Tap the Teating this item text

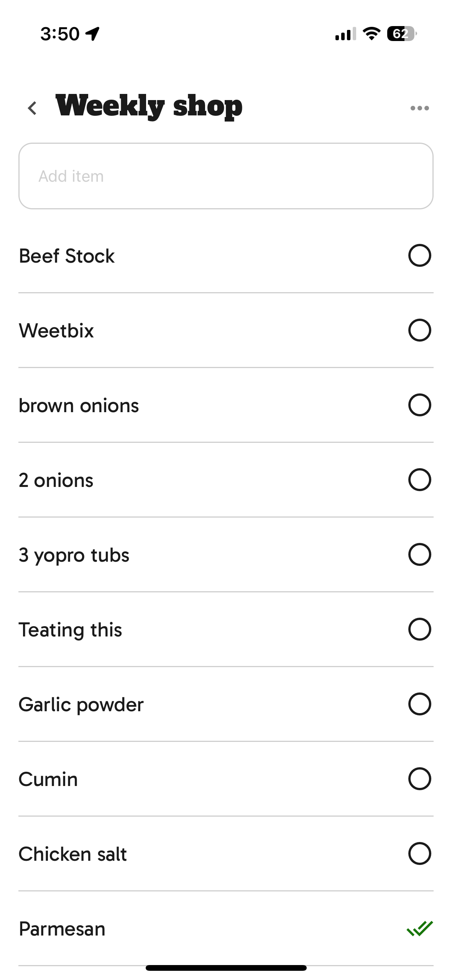[71, 630]
